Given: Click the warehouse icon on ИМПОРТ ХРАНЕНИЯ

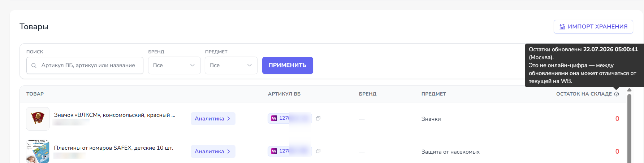Looking at the screenshot, I should [x=562, y=27].
